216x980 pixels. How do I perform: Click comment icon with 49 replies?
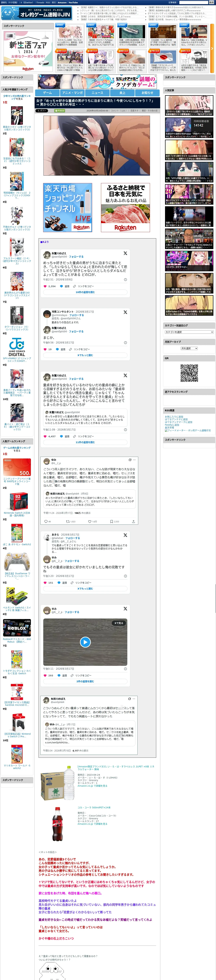(46, 522)
